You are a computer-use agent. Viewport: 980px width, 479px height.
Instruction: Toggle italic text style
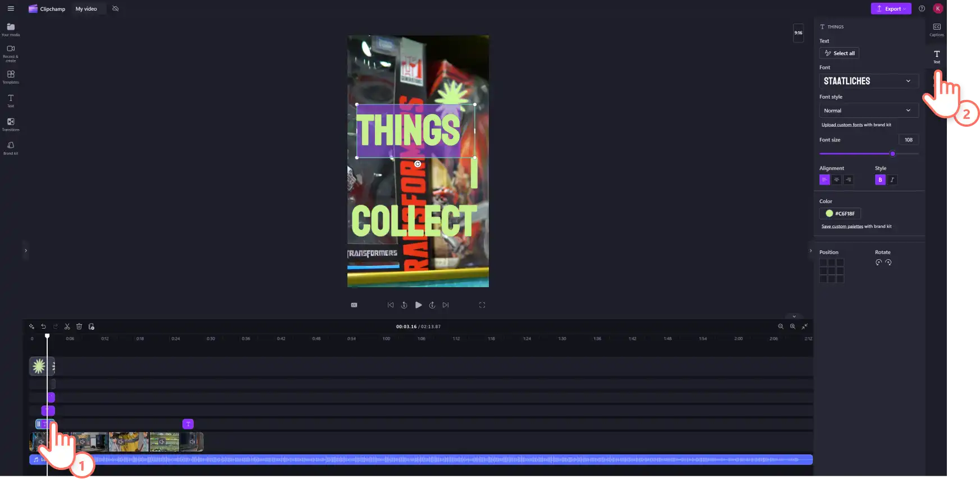pos(892,179)
